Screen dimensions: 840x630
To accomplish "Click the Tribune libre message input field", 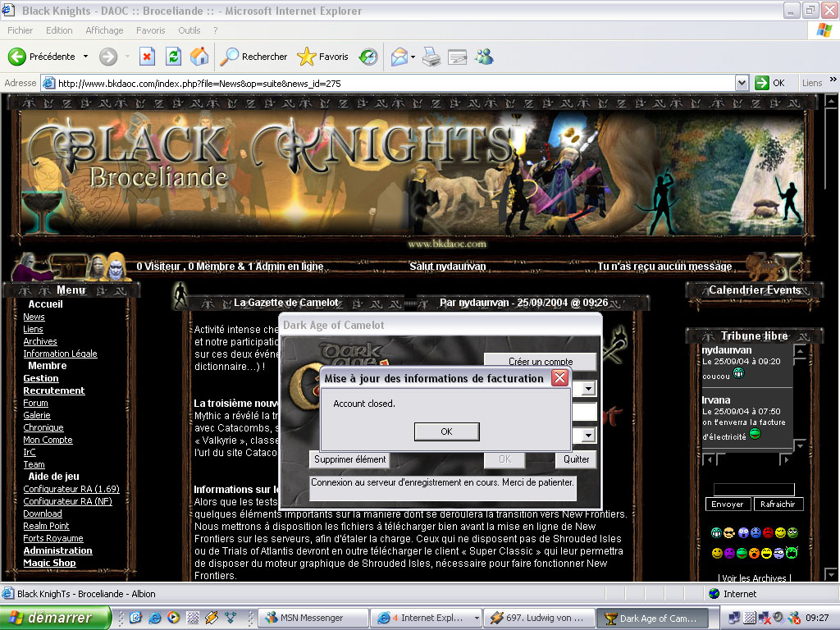I will pos(754,489).
